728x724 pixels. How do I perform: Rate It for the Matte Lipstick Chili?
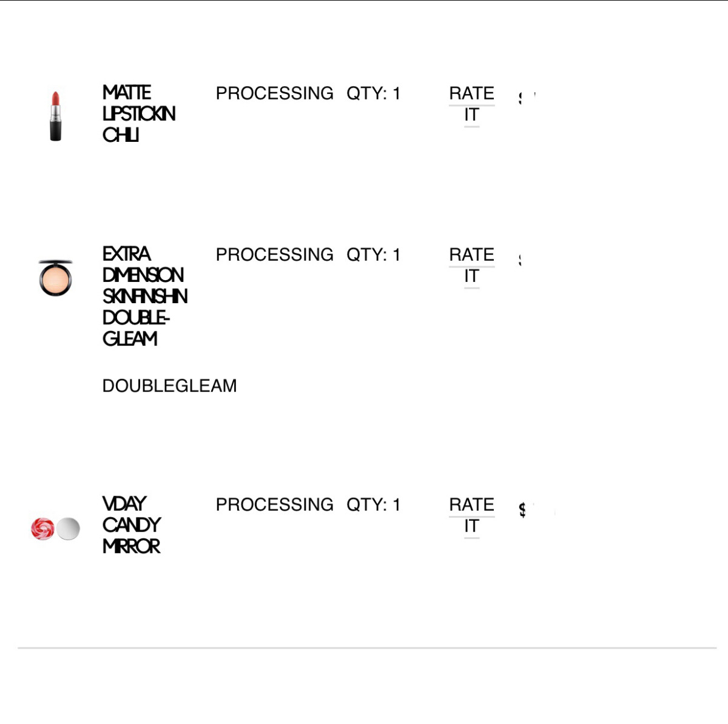coord(471,104)
